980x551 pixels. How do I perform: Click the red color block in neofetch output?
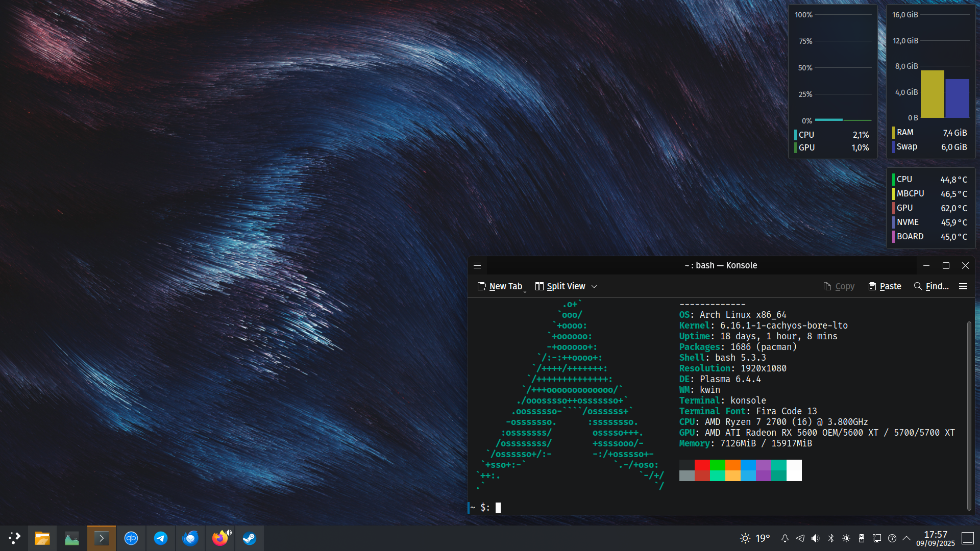coord(702,465)
